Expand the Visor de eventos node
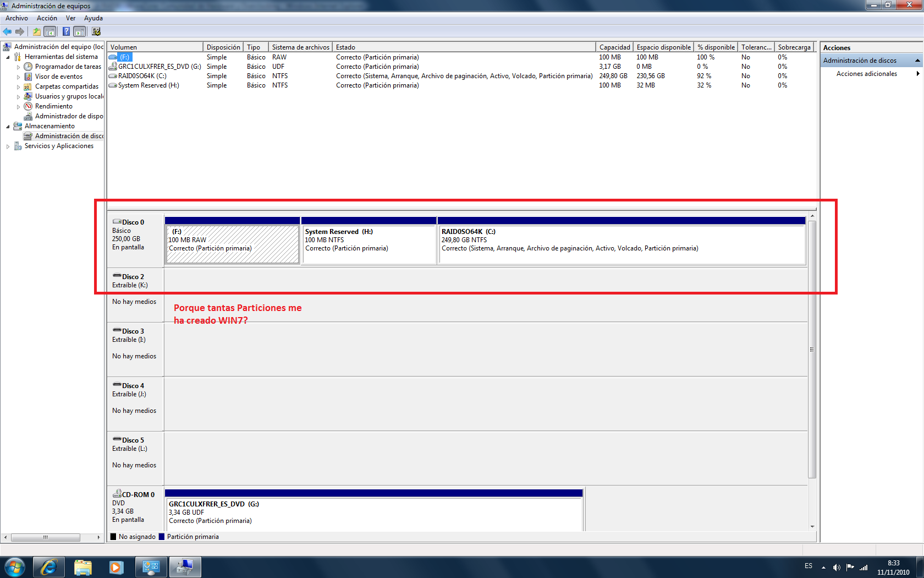The width and height of the screenshot is (924, 578). click(x=18, y=77)
